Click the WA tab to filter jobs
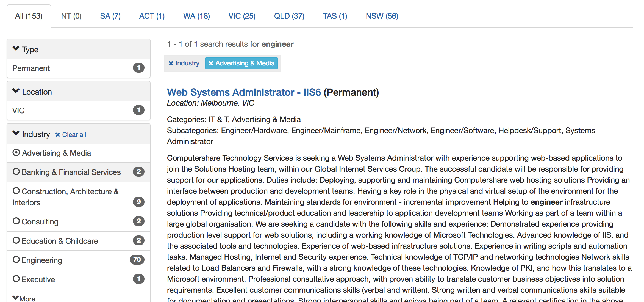The width and height of the screenshot is (644, 302). 196,16
